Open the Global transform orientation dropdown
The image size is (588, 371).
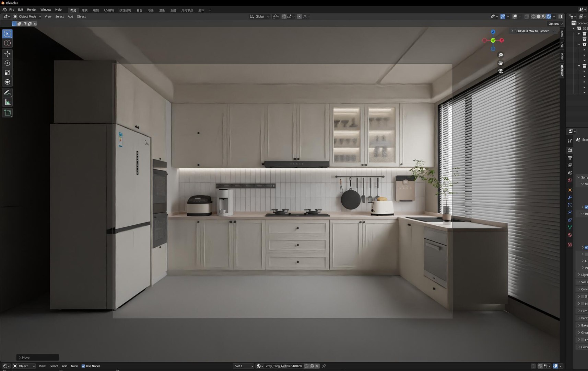tap(260, 16)
